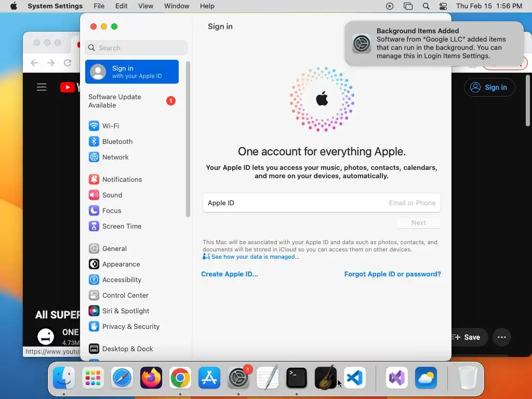Click browser back arrow in background window
Image resolution: width=532 pixels, height=399 pixels.
click(x=34, y=63)
